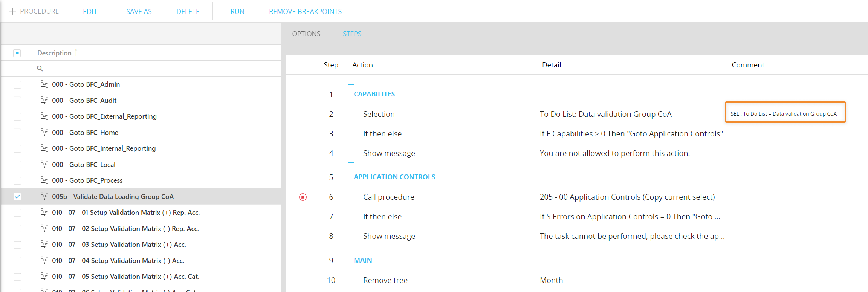This screenshot has height=292, width=868.
Task: Click the procedure icon beside 000 - Goto BFC_Admin
Action: pos(44,84)
